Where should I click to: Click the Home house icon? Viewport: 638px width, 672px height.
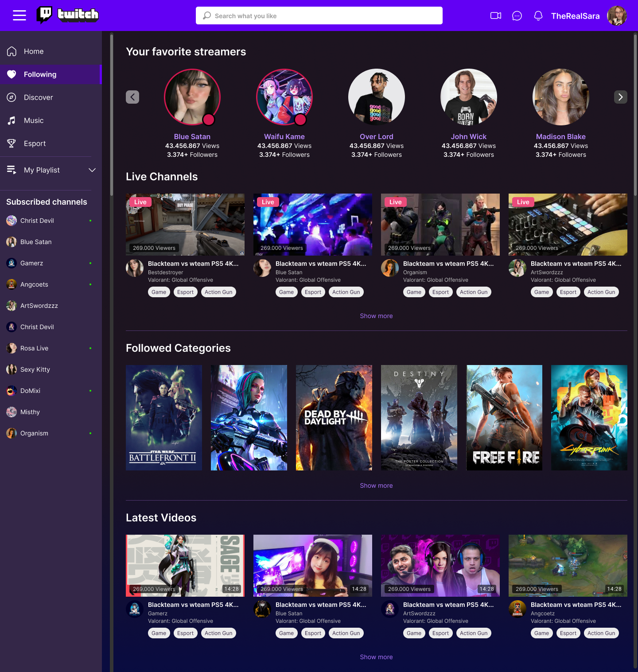12,51
